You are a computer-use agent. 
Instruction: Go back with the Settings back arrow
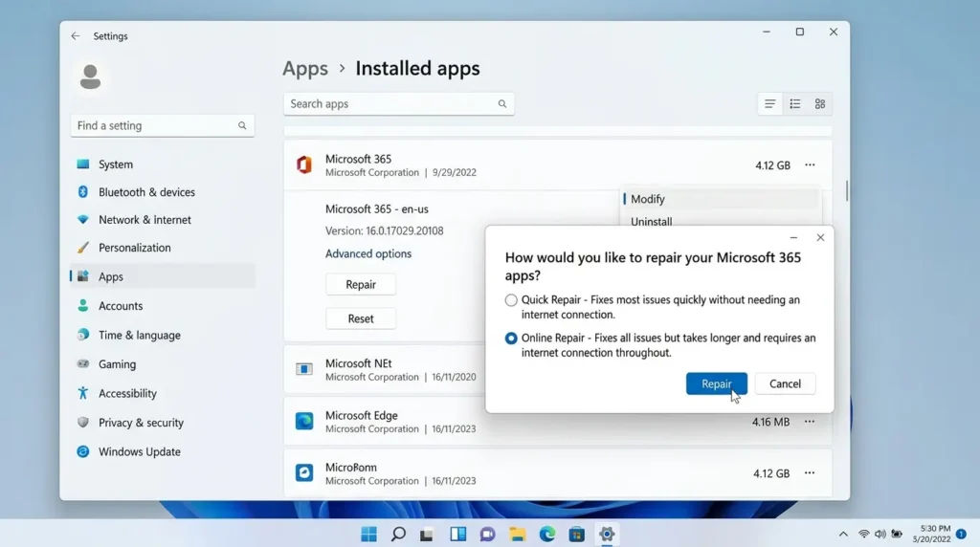pyautogui.click(x=76, y=36)
